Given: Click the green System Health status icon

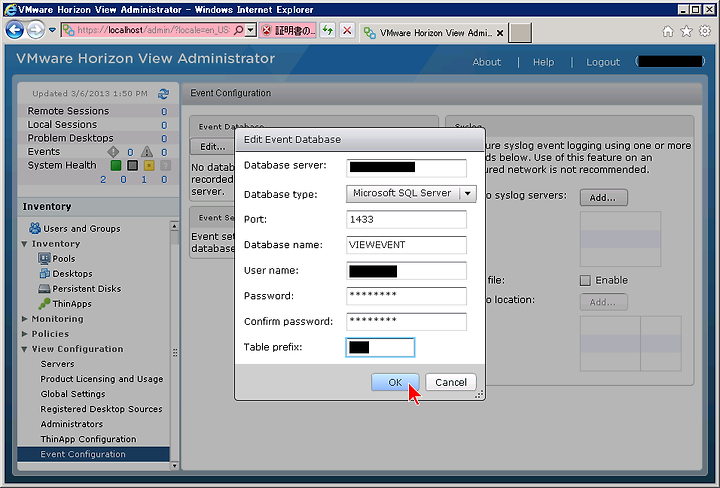Looking at the screenshot, I should (x=116, y=165).
